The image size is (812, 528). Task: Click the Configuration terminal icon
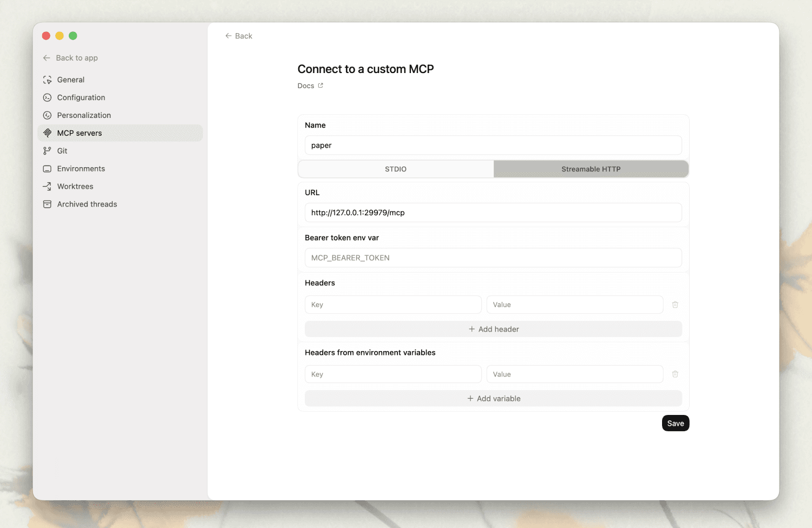point(47,97)
